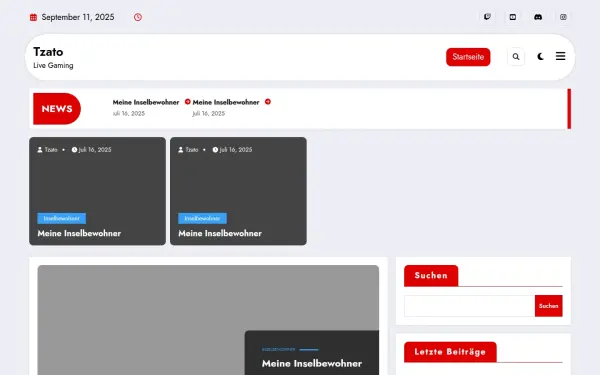Click the Tzato site title
Image resolution: width=600 pixels, height=375 pixels.
48,52
